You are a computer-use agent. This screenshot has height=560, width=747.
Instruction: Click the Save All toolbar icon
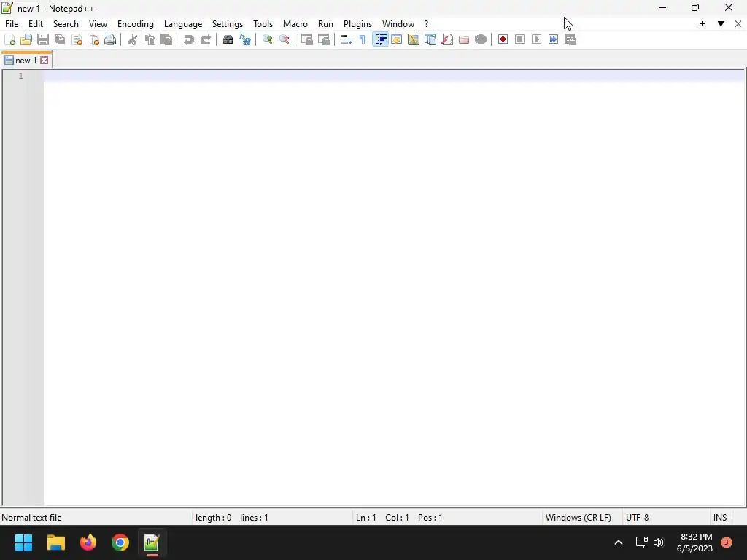[x=60, y=39]
